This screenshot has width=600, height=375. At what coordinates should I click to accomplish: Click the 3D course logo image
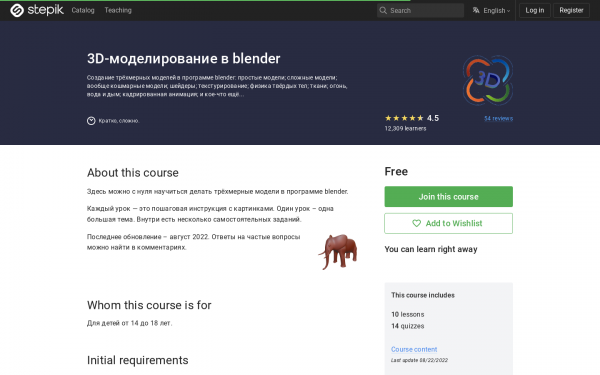(x=488, y=80)
